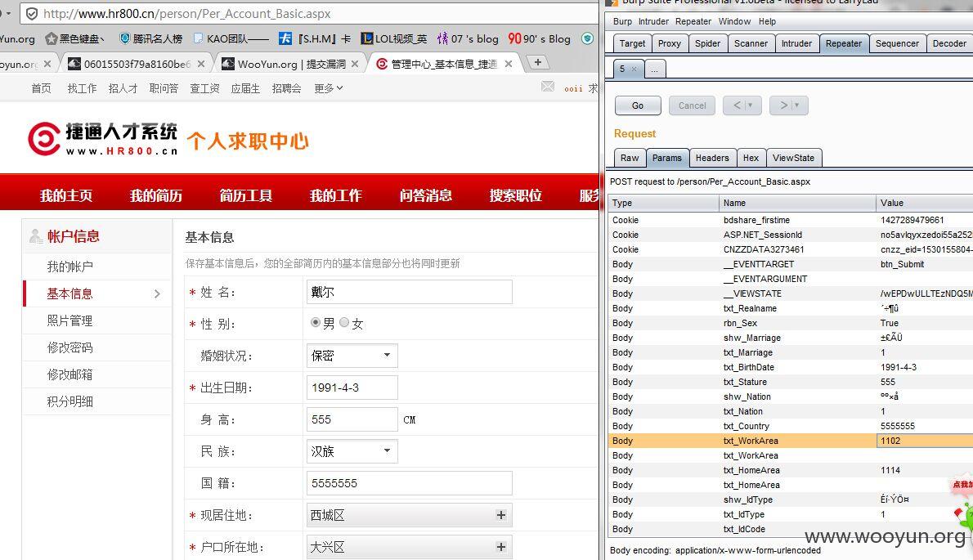Image resolution: width=973 pixels, height=560 pixels.
Task: Go to 积分明细 in sidebar
Action: (x=70, y=402)
